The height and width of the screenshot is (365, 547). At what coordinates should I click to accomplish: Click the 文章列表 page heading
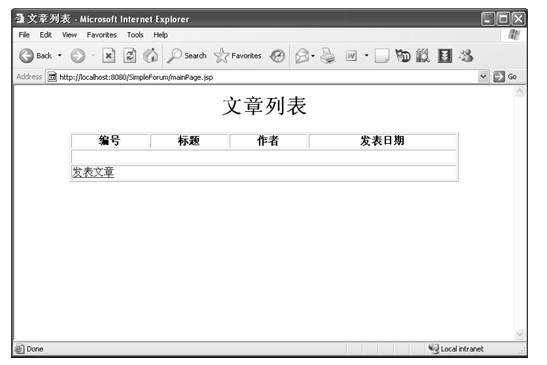tap(264, 106)
